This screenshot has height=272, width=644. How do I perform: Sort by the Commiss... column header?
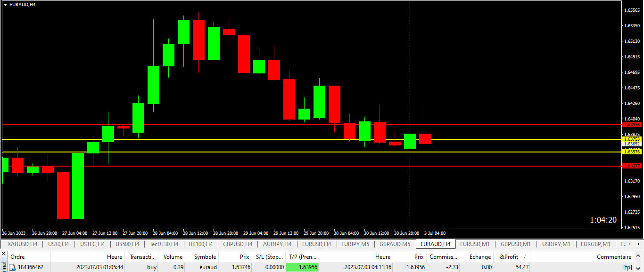pos(443,257)
